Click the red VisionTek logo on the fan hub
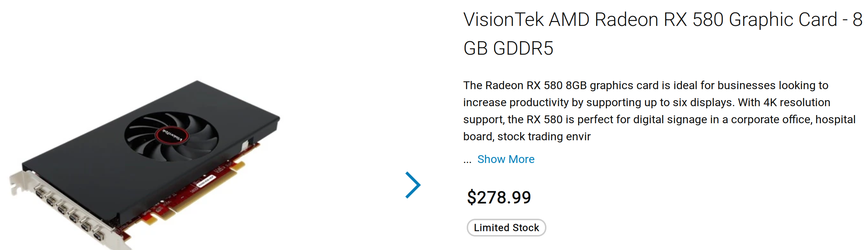The image size is (868, 250). point(172,135)
